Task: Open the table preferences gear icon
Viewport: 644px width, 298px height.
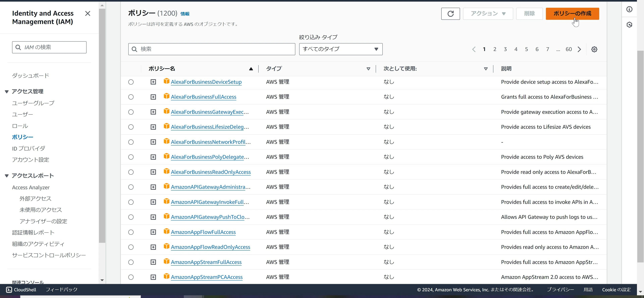Action: tap(594, 49)
